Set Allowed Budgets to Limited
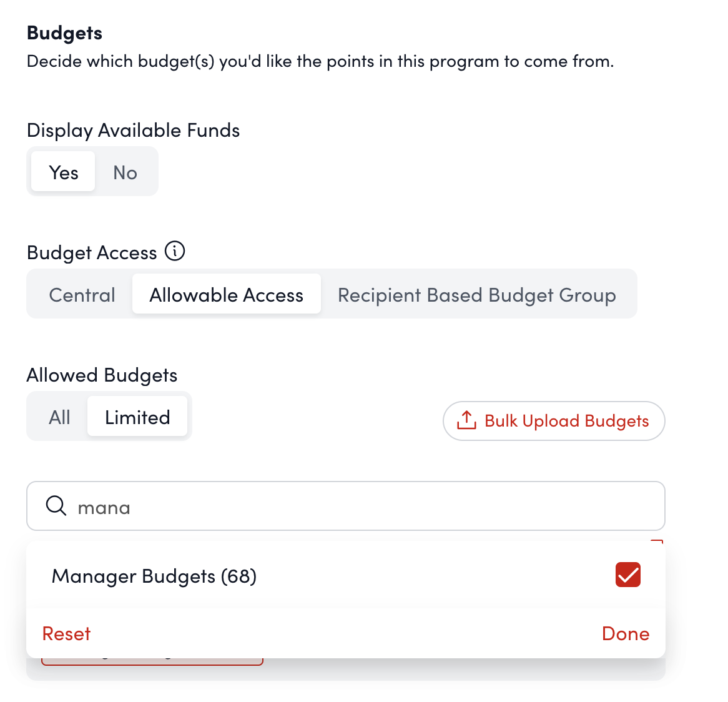The height and width of the screenshot is (702, 728). tap(137, 417)
